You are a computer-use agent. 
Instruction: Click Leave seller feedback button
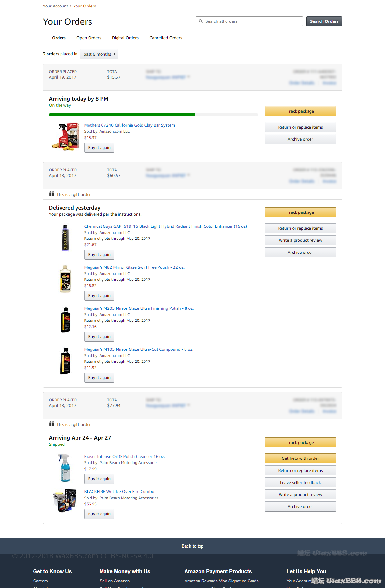300,483
